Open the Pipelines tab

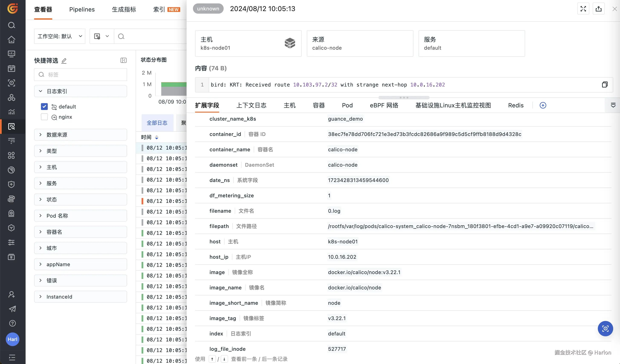click(x=82, y=9)
